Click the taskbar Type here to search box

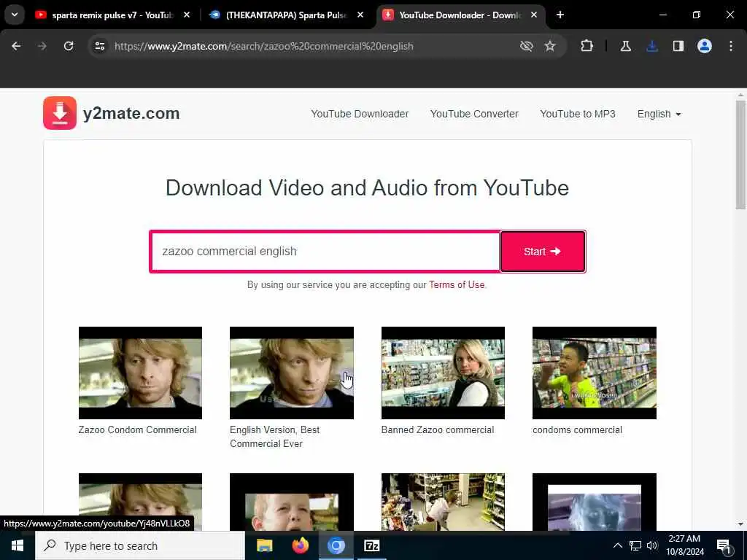pos(140,545)
